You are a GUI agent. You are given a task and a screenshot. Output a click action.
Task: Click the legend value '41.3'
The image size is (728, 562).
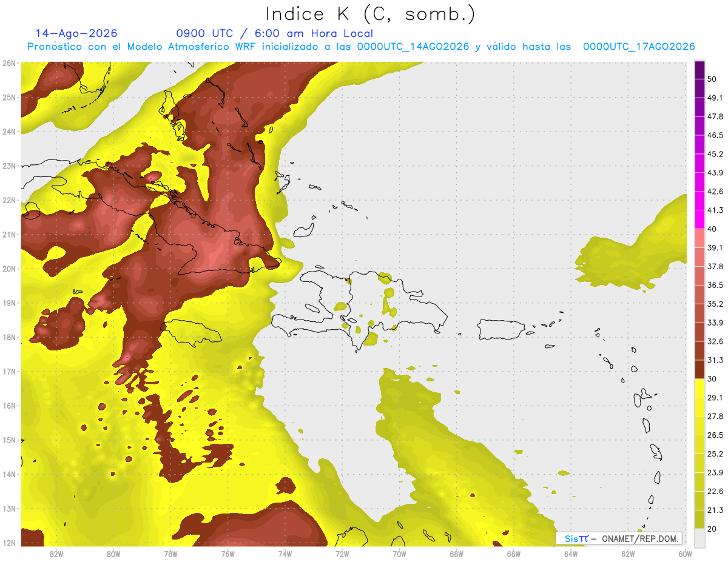coord(715,210)
